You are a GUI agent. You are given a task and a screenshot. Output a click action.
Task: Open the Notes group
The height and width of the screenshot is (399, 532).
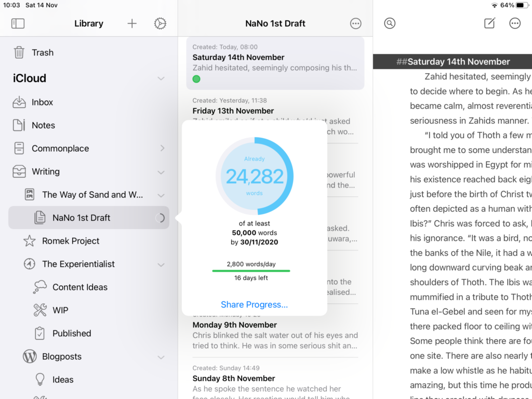89,125
